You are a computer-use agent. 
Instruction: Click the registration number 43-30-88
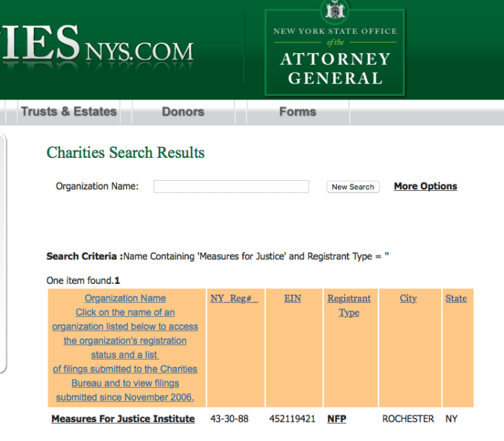pos(229,419)
